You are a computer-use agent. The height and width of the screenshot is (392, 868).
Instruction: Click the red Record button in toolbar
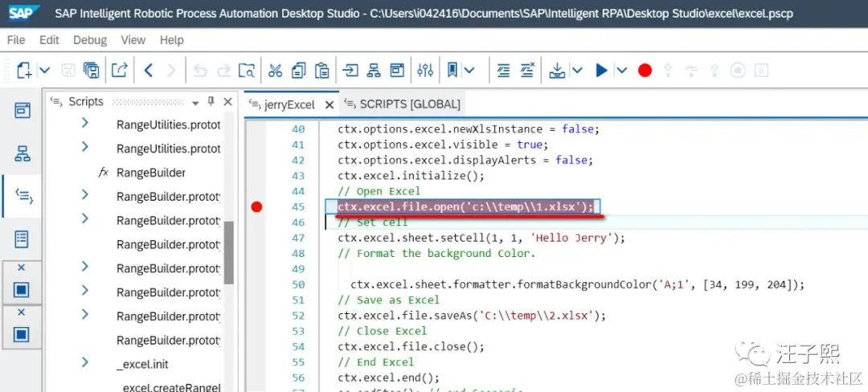(x=645, y=70)
